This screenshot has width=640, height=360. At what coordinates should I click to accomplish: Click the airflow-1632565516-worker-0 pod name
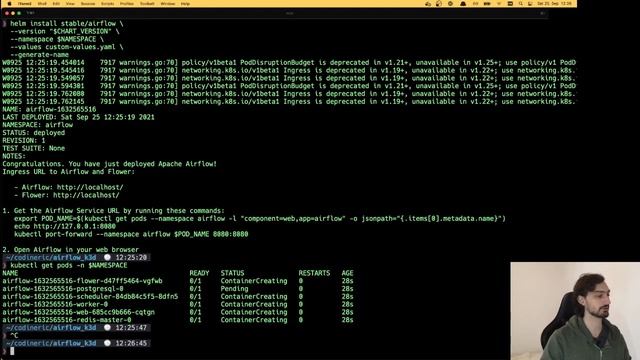pyautogui.click(x=55, y=304)
